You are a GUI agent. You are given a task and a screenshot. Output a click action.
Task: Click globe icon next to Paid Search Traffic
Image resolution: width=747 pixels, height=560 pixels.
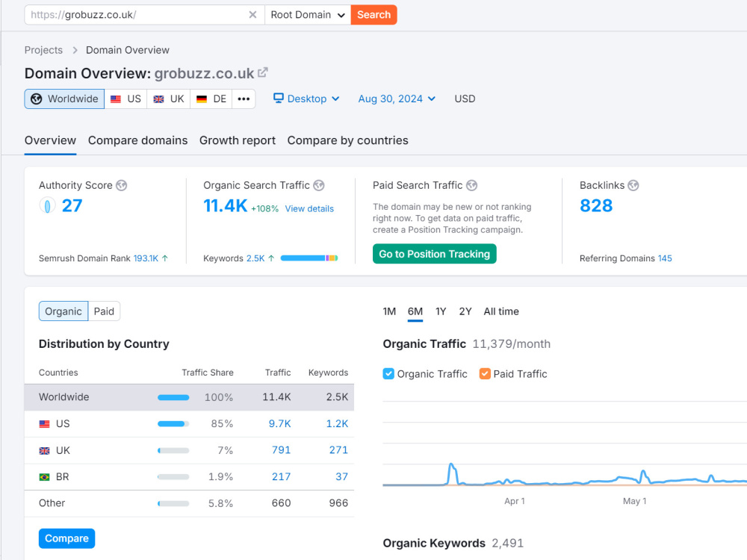471,185
